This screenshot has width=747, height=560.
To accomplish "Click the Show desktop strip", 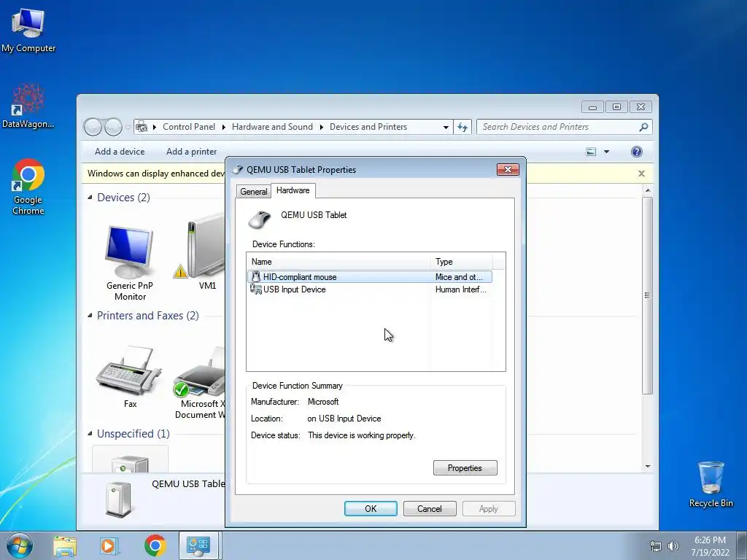I will (742, 545).
